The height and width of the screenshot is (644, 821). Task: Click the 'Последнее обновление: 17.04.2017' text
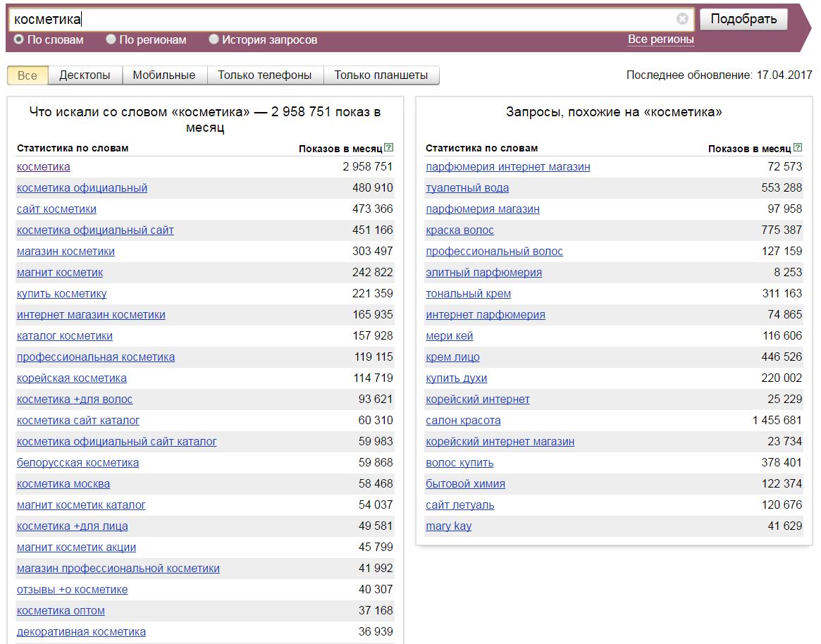719,75
